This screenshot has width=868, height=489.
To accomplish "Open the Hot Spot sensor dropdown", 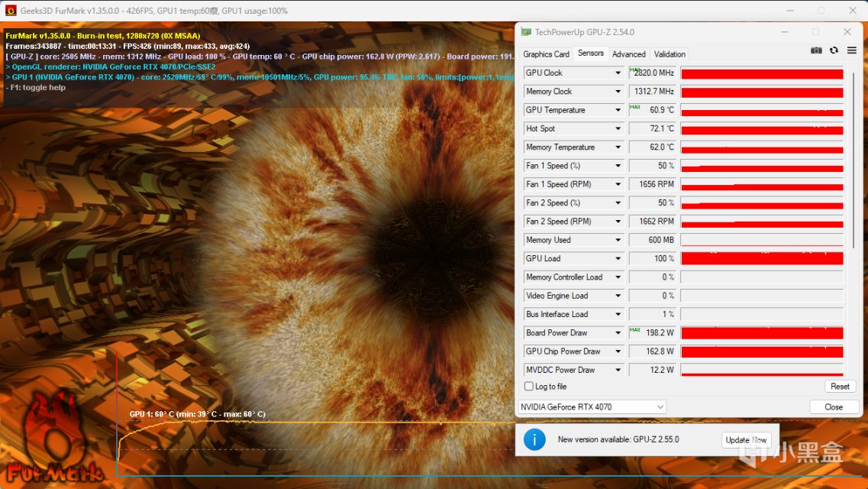I will point(618,128).
